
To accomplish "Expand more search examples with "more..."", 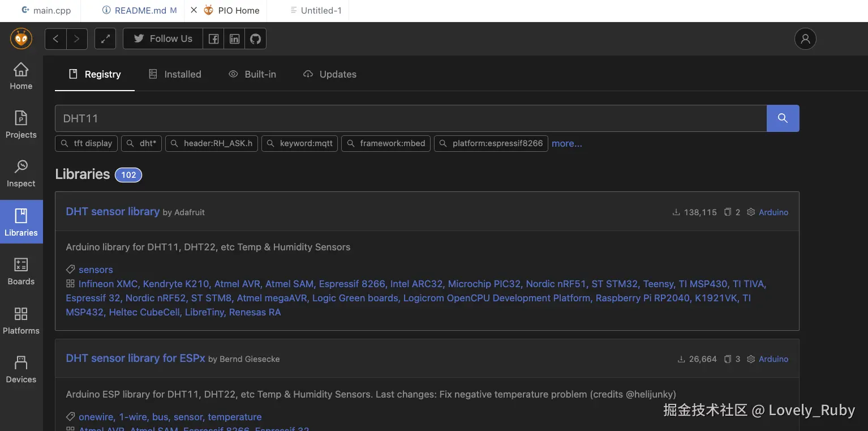I will (x=566, y=143).
